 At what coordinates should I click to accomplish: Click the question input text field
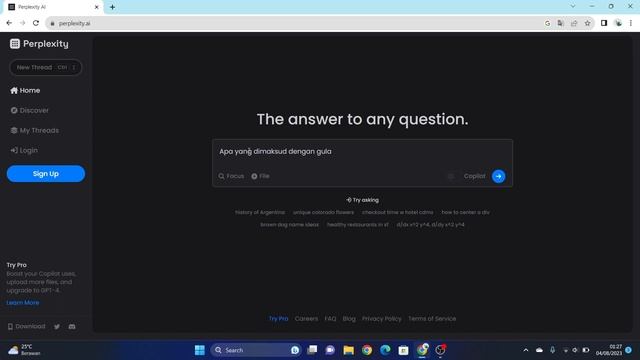coord(362,151)
